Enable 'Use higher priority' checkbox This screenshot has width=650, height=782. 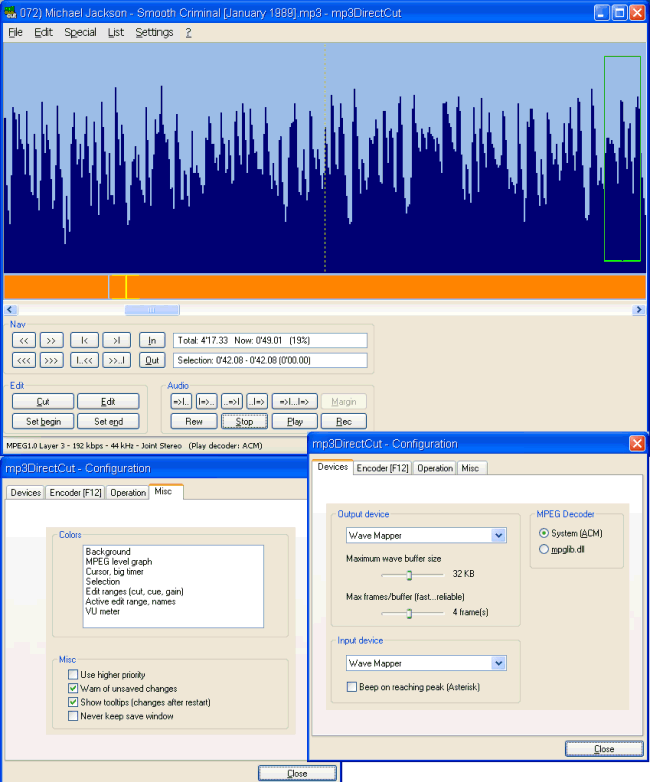pyautogui.click(x=73, y=675)
